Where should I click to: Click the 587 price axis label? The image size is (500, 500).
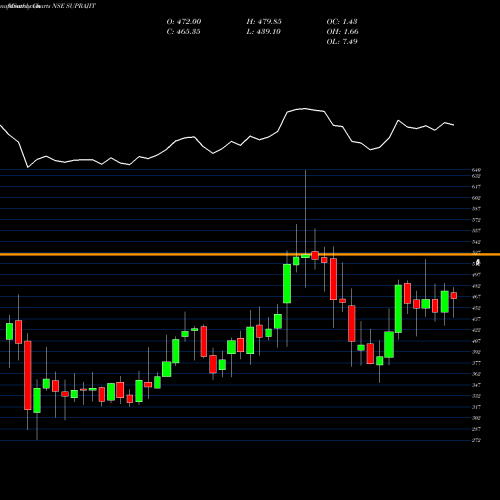pos(476,209)
